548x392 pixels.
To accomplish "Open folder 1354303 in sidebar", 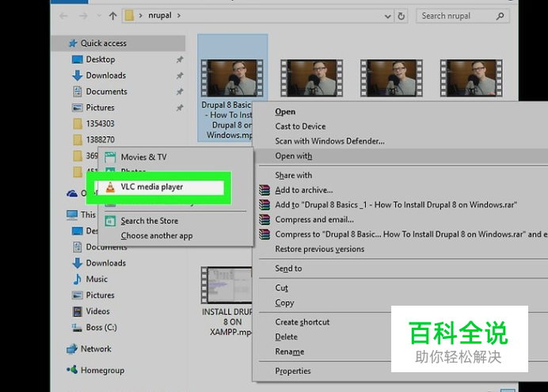I will pyautogui.click(x=100, y=124).
